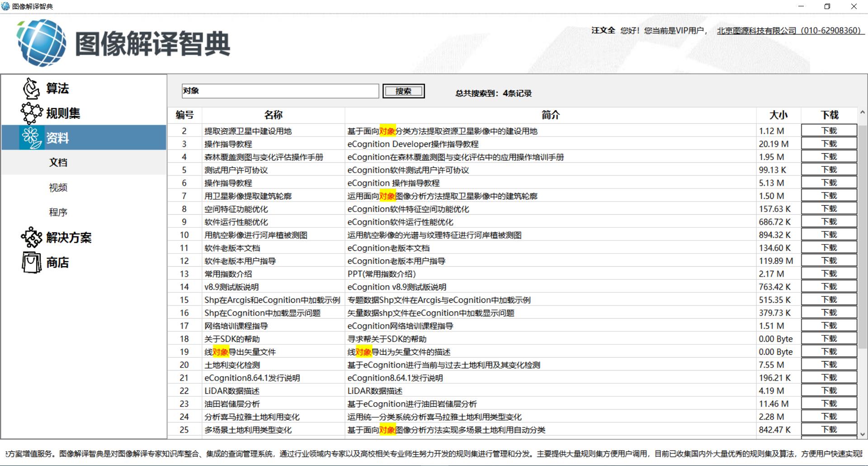
Task: Click the scrolling footer description text
Action: point(434,453)
